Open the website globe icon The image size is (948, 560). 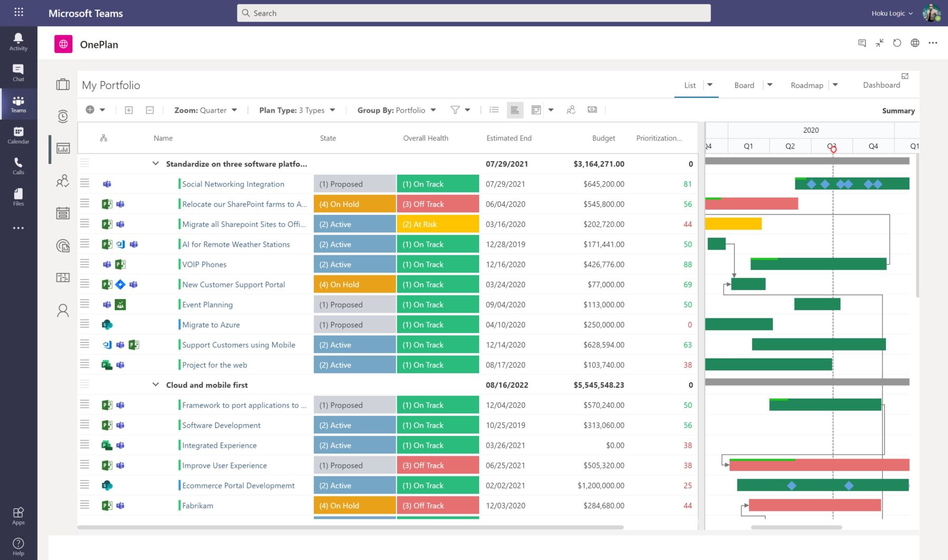[x=915, y=43]
